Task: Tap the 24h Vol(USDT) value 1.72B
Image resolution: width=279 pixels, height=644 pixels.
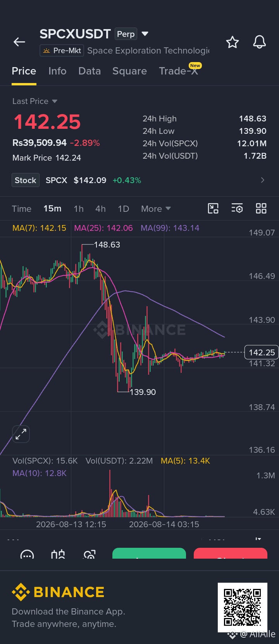Action: click(255, 156)
